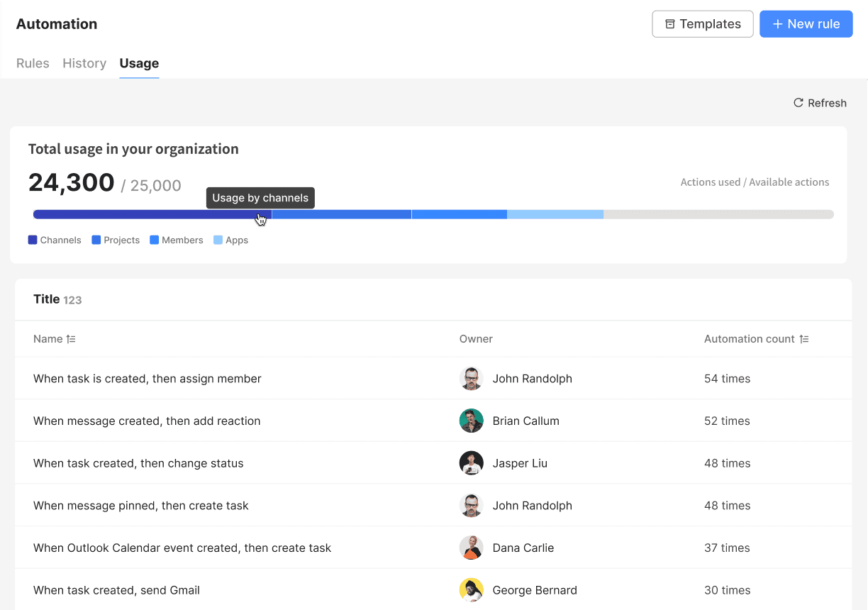Switch to the Rules tab
868x610 pixels.
point(33,63)
